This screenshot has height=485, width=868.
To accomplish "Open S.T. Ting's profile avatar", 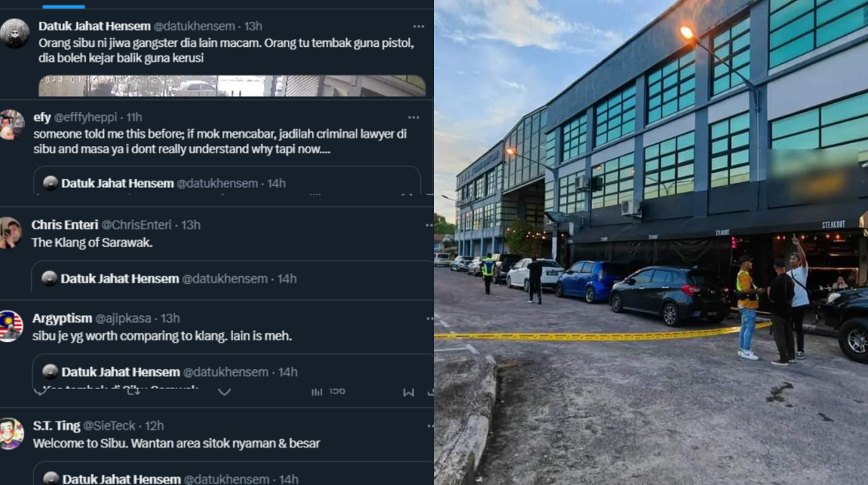I will (12, 433).
